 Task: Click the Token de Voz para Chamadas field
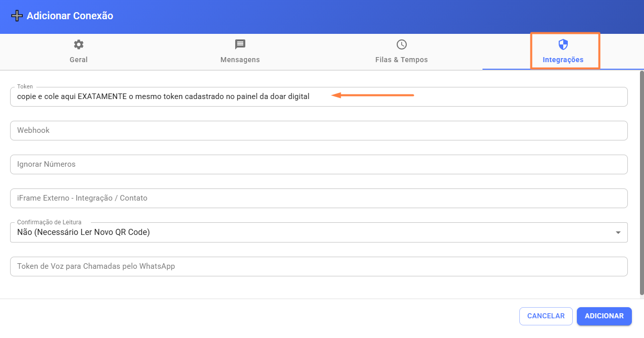pos(318,266)
